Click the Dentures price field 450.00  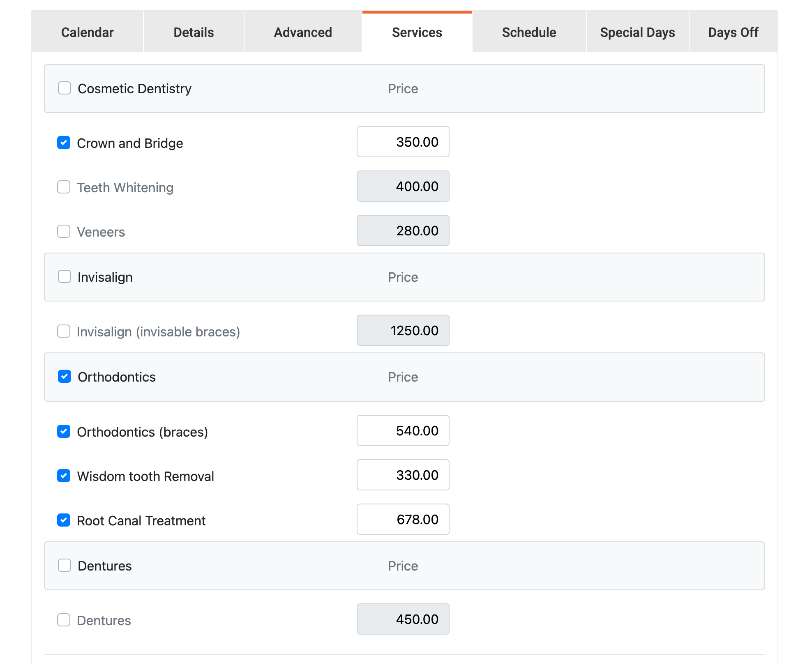403,619
